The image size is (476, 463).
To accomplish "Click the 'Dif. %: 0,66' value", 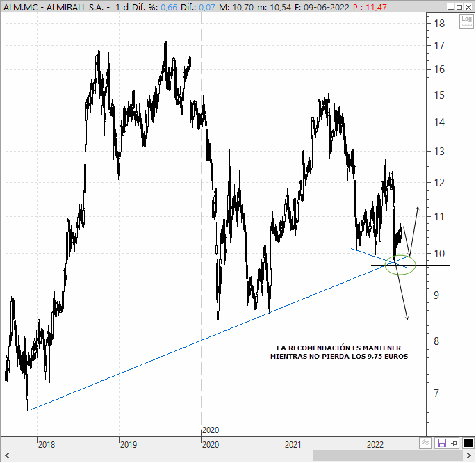I will pos(154,7).
